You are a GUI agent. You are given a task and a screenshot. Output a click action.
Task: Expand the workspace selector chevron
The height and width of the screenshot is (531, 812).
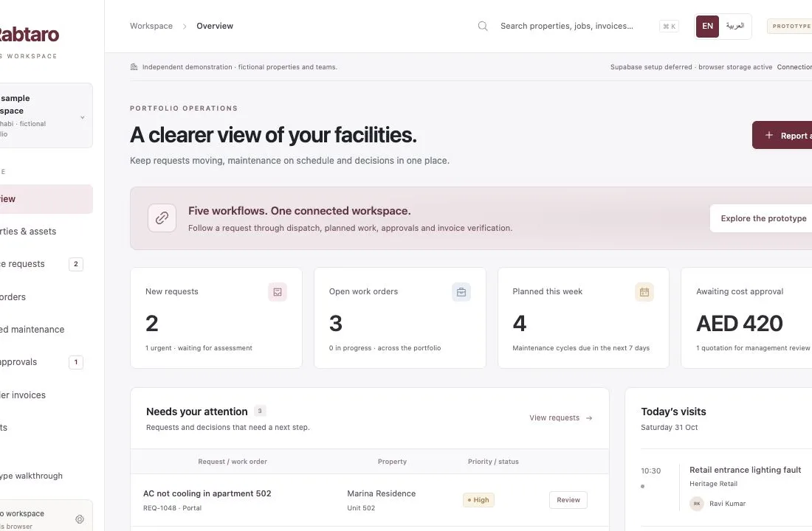(x=83, y=117)
